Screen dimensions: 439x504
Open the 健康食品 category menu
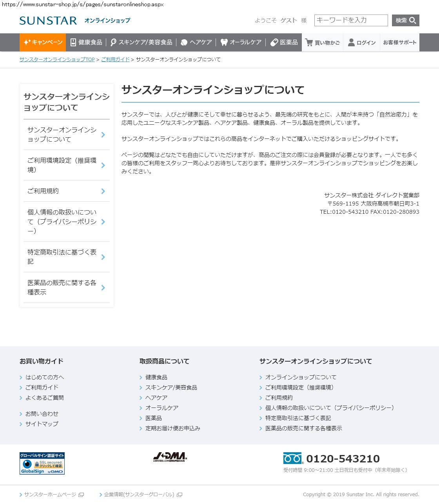(x=86, y=42)
